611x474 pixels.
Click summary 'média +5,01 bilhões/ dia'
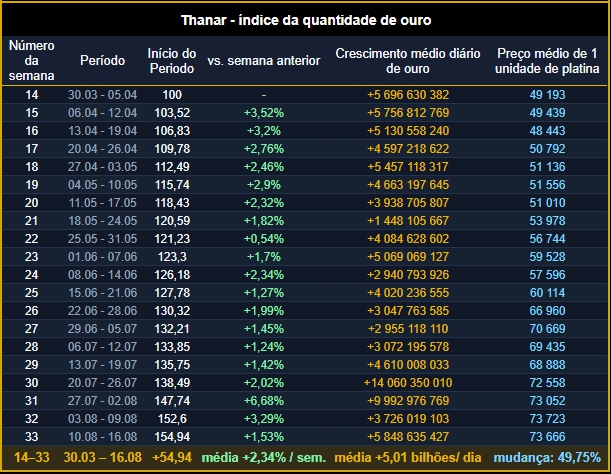408,457
